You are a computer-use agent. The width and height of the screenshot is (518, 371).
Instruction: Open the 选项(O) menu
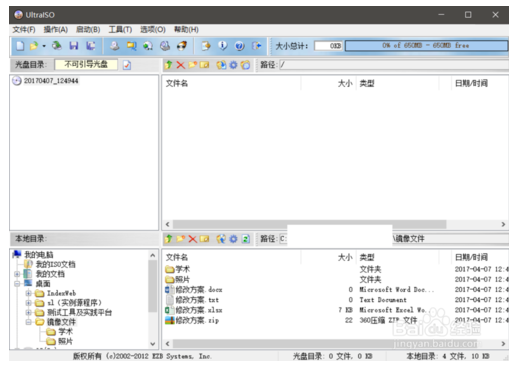[153, 30]
